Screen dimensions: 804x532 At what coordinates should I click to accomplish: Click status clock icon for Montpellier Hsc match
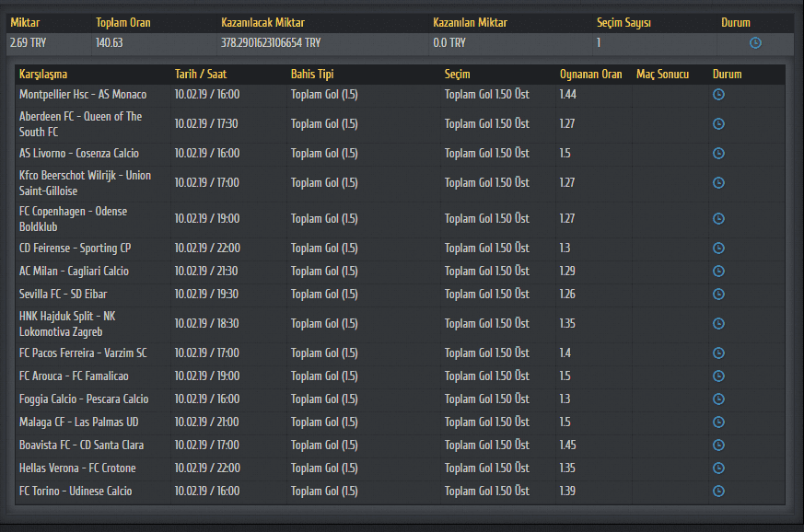pos(719,94)
